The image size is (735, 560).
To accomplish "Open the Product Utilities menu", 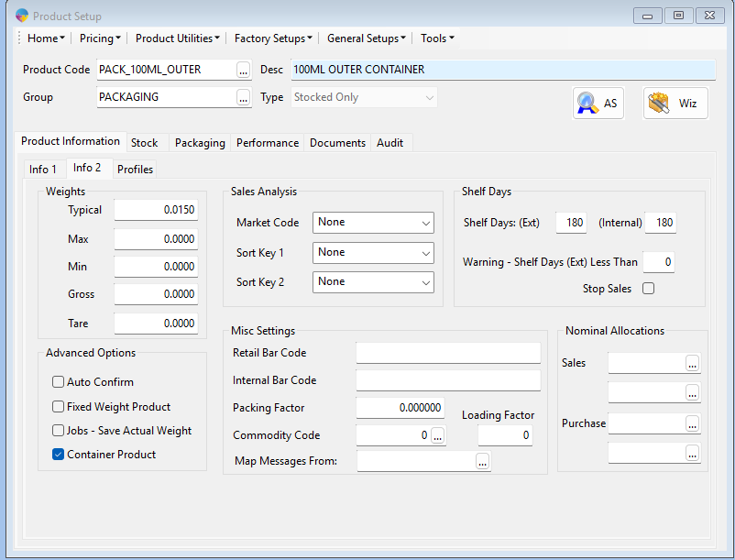I will pyautogui.click(x=177, y=38).
